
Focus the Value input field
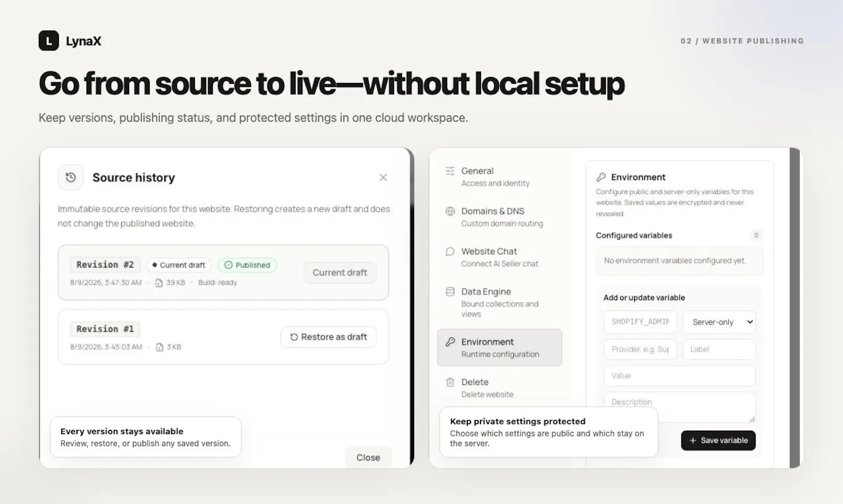680,375
